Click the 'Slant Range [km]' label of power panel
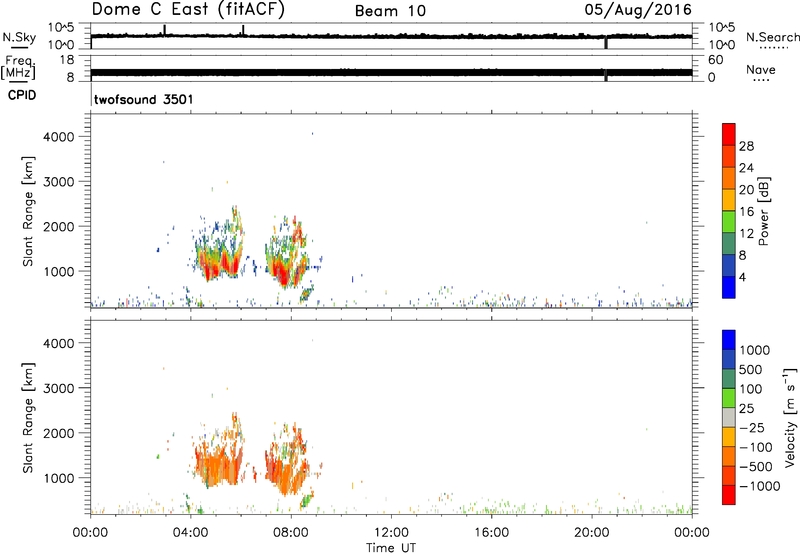 tap(28, 211)
